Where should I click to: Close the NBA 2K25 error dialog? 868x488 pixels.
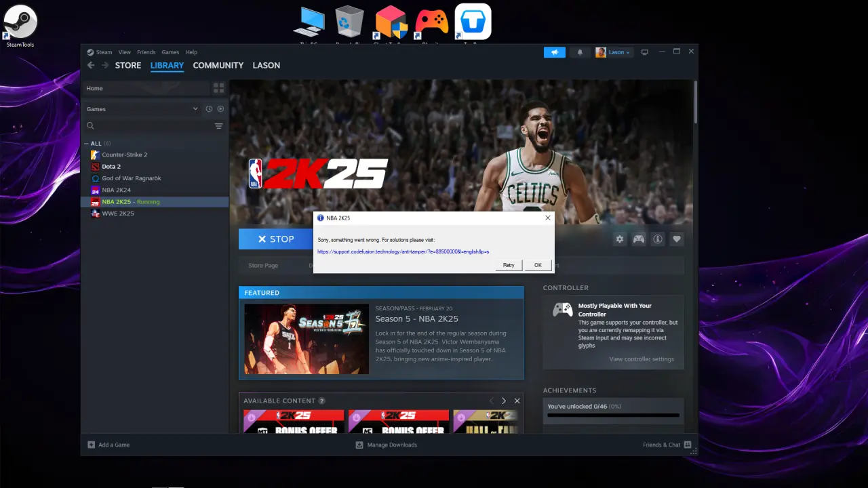[x=547, y=218]
